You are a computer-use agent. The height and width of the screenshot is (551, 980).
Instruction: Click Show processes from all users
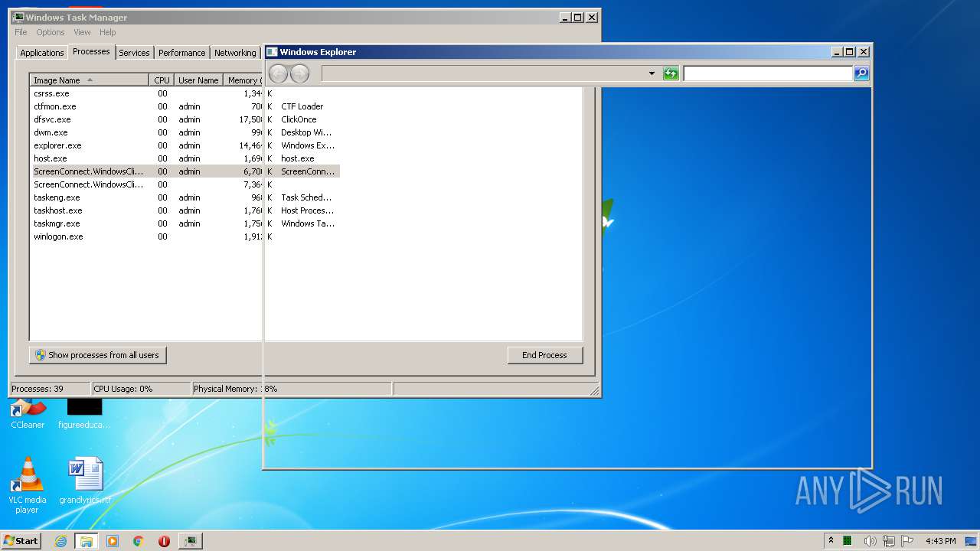pos(98,355)
